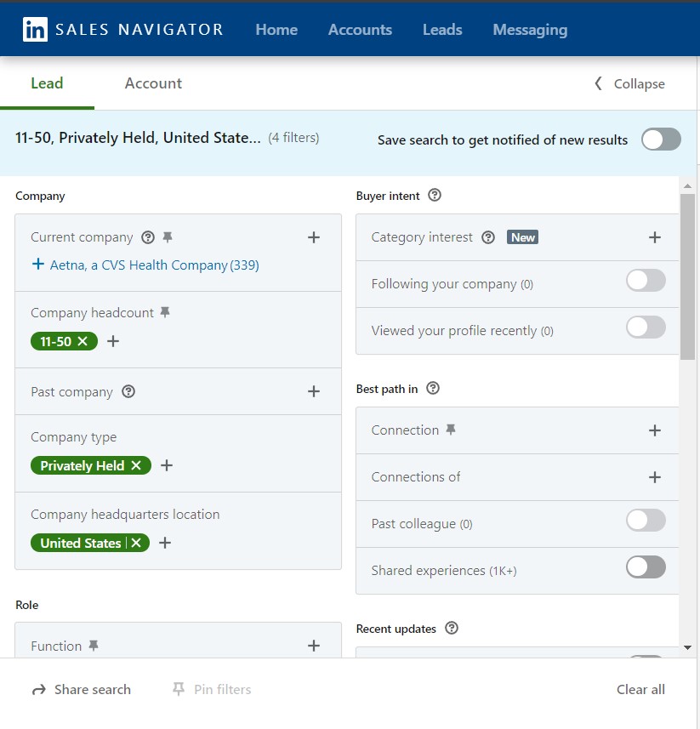Screen dimensions: 700x729
Task: Expand the Current company filter
Action: [314, 237]
